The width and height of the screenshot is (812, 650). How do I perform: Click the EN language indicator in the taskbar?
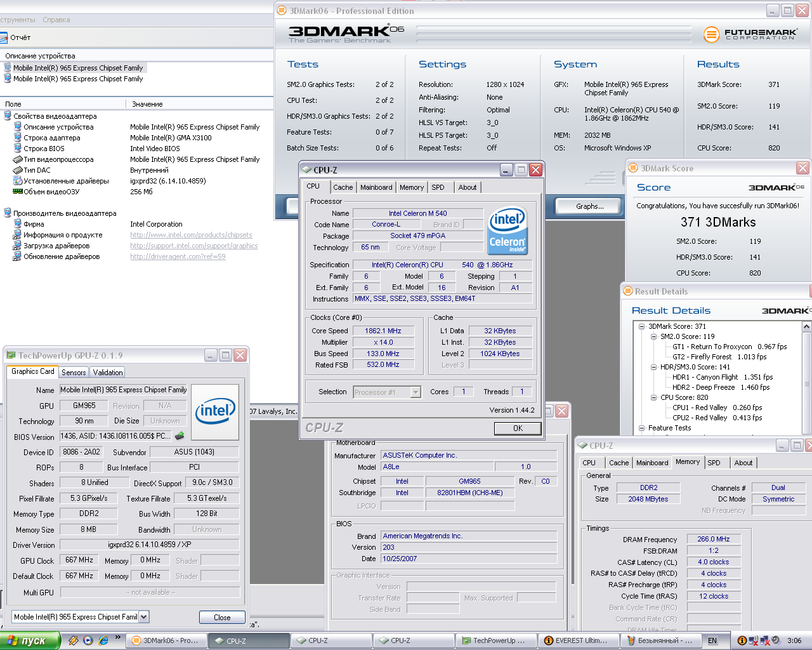pyautogui.click(x=712, y=640)
